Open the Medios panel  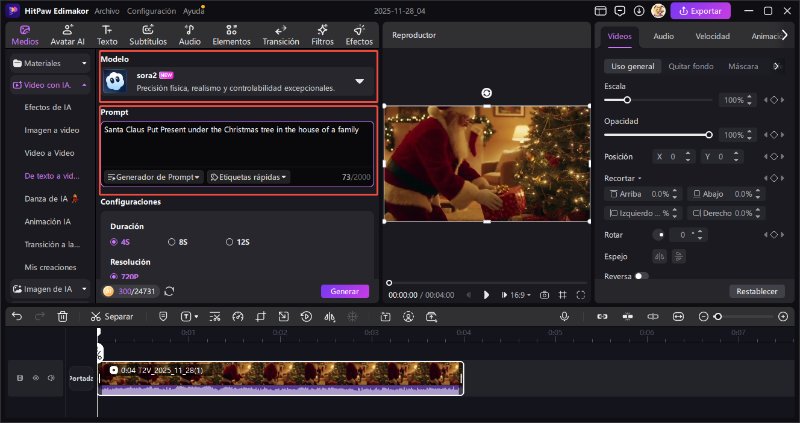(24, 35)
